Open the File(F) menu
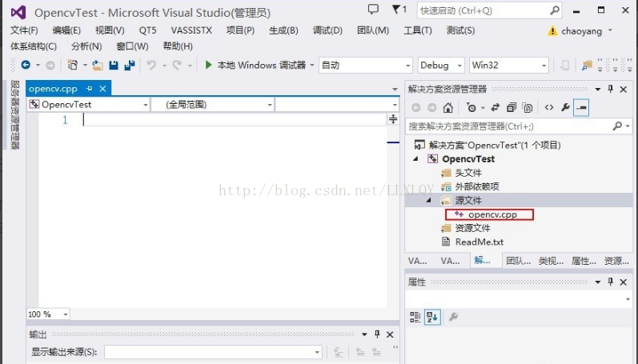The height and width of the screenshot is (364, 638). (24, 30)
